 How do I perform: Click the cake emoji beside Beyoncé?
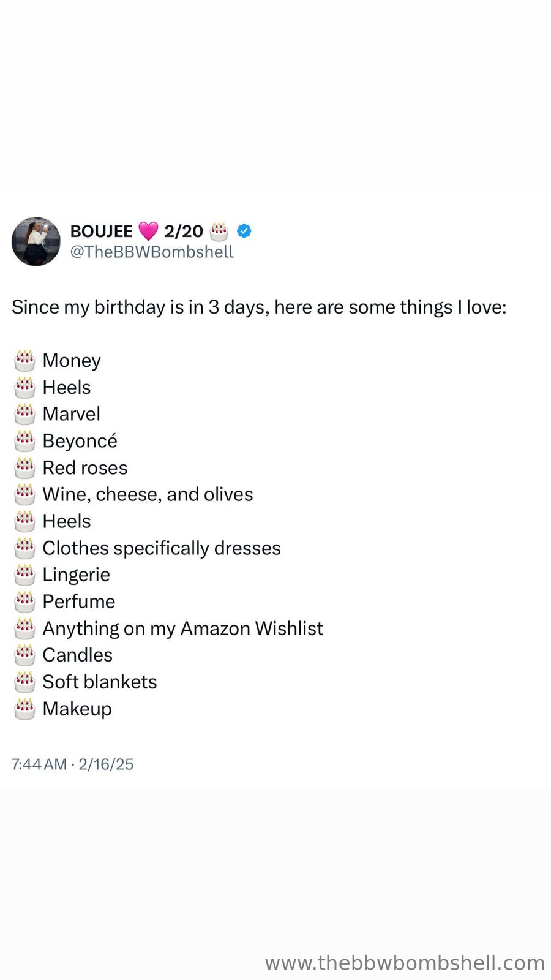(24, 441)
